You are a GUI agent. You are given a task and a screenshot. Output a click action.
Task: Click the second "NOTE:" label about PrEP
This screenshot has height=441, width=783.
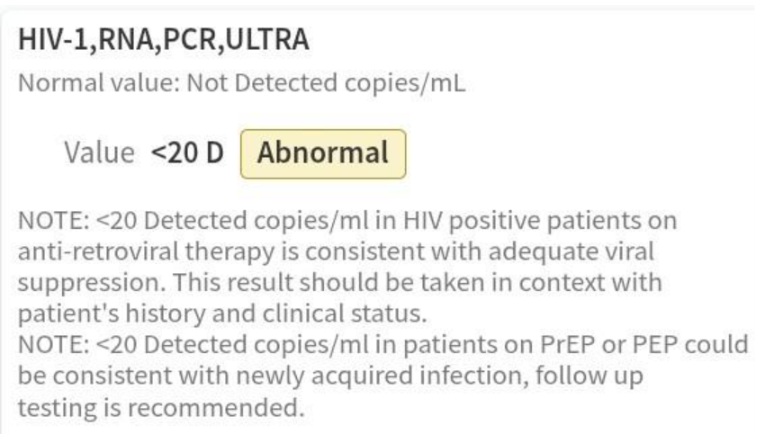(x=51, y=345)
